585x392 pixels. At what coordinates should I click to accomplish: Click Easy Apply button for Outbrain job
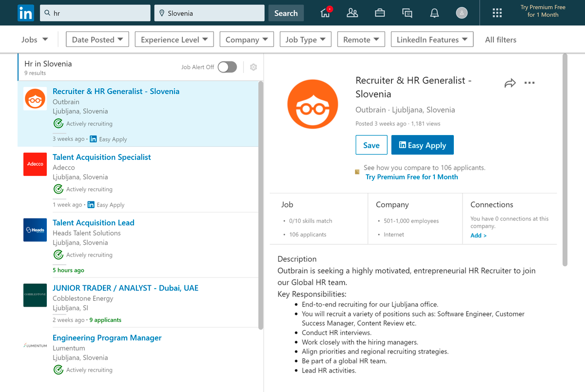click(x=423, y=145)
